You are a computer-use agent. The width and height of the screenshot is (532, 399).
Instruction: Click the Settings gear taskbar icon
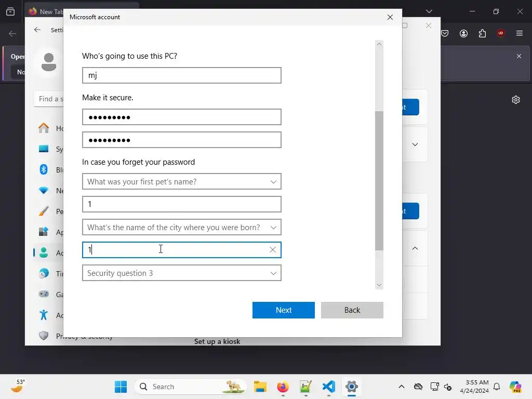(352, 387)
